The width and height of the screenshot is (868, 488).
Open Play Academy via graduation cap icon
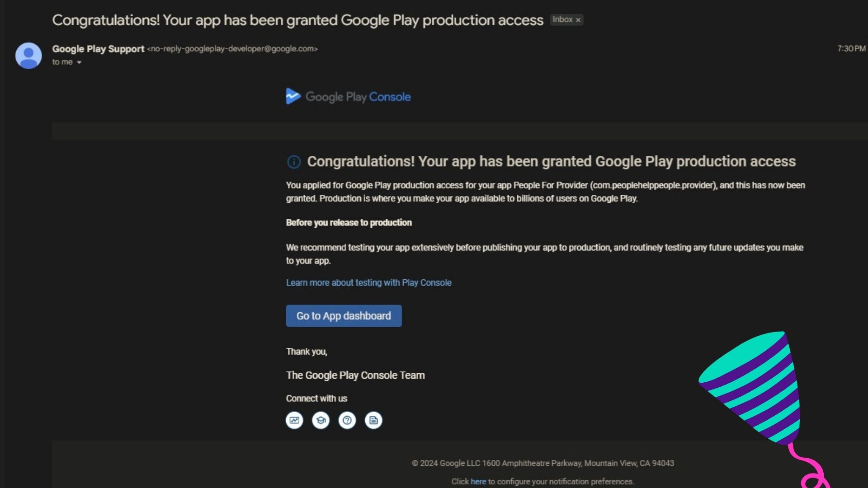tap(321, 420)
